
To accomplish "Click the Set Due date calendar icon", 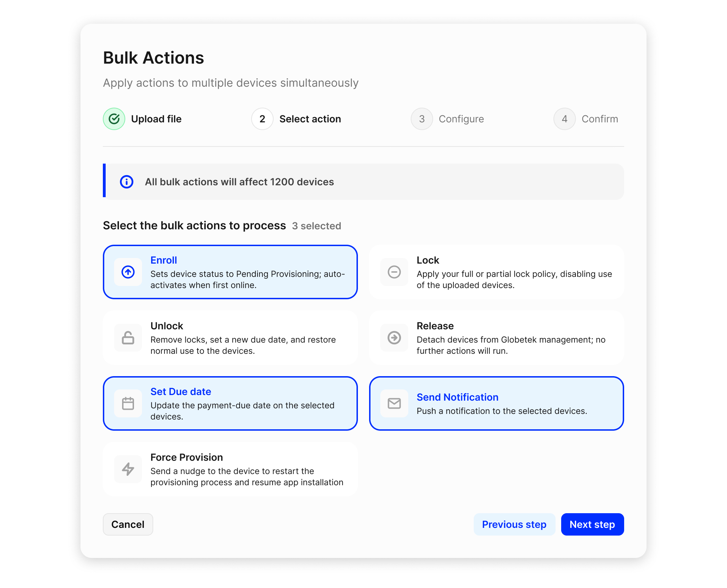I will (x=128, y=403).
